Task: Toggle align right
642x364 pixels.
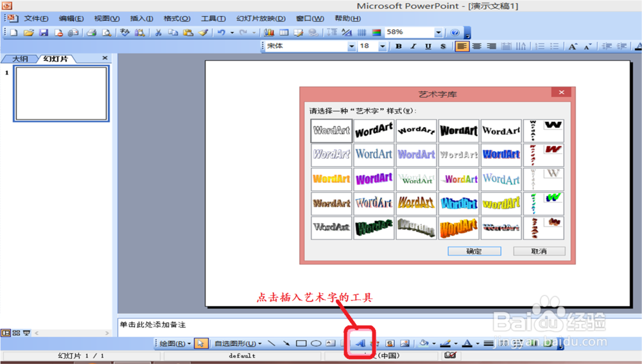Action: [491, 46]
